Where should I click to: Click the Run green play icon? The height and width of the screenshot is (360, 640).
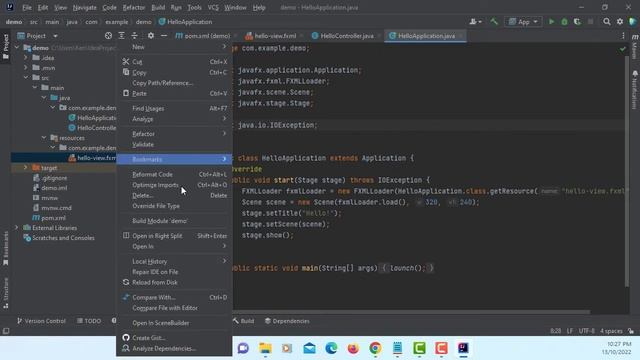pos(551,22)
